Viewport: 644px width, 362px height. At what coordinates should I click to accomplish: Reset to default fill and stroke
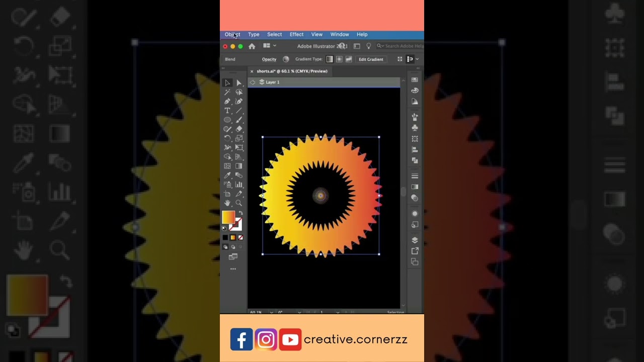coord(224,228)
